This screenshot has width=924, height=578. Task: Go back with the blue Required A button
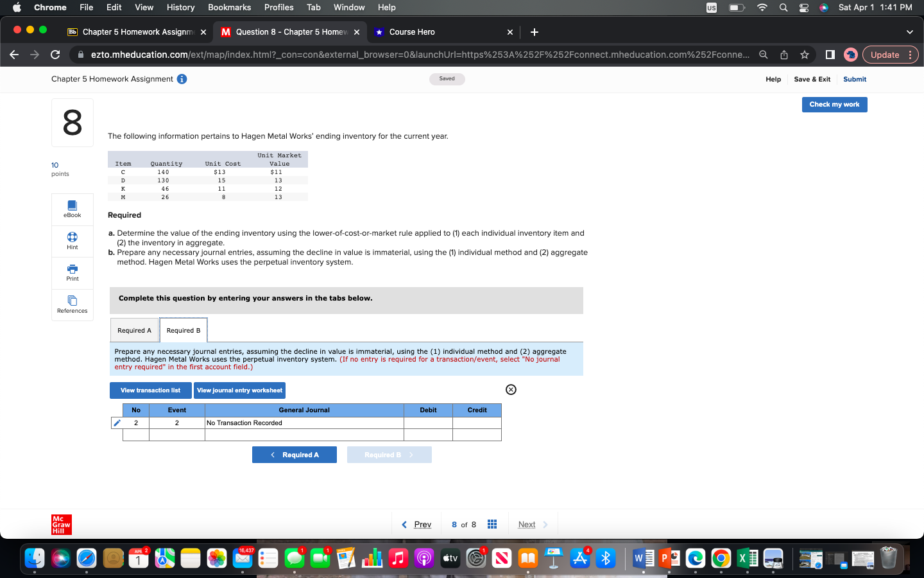pos(295,455)
